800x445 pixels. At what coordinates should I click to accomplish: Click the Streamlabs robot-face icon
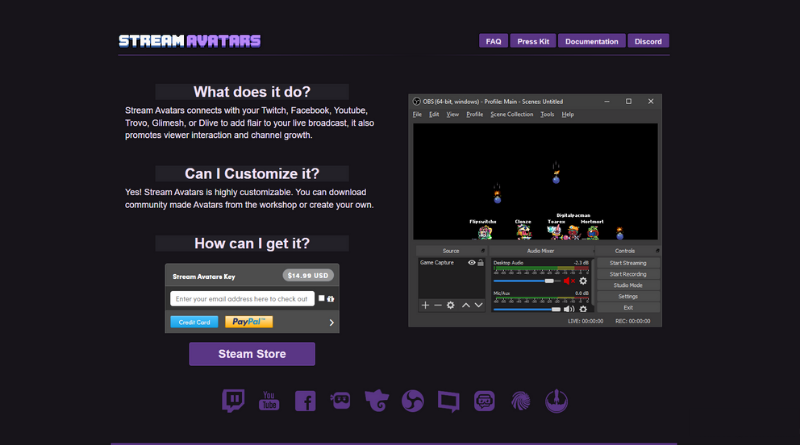pyautogui.click(x=484, y=401)
